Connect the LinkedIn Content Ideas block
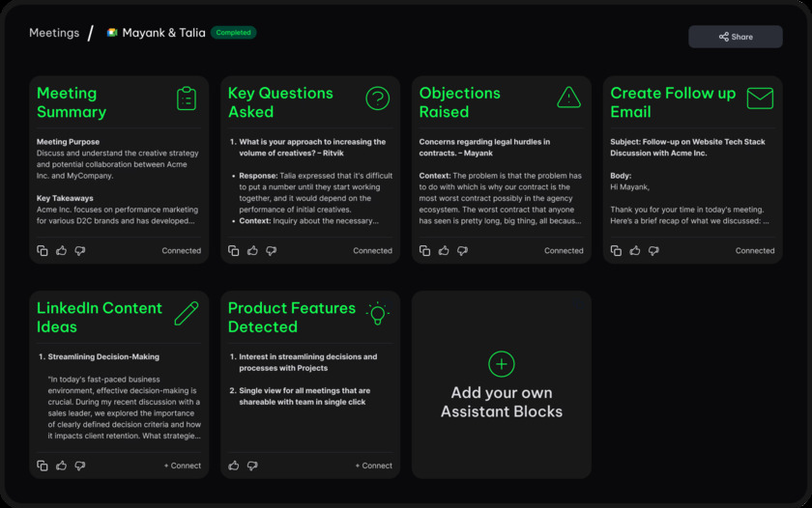Viewport: 812px width, 508px height. tap(183, 466)
